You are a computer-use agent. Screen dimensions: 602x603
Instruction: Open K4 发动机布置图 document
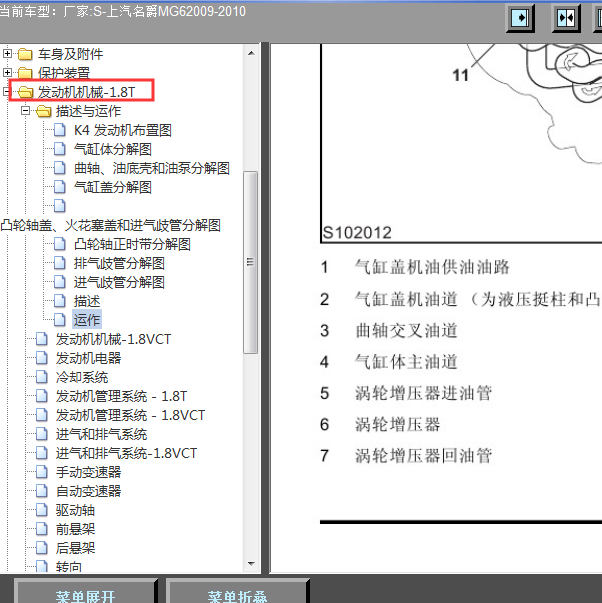123,130
